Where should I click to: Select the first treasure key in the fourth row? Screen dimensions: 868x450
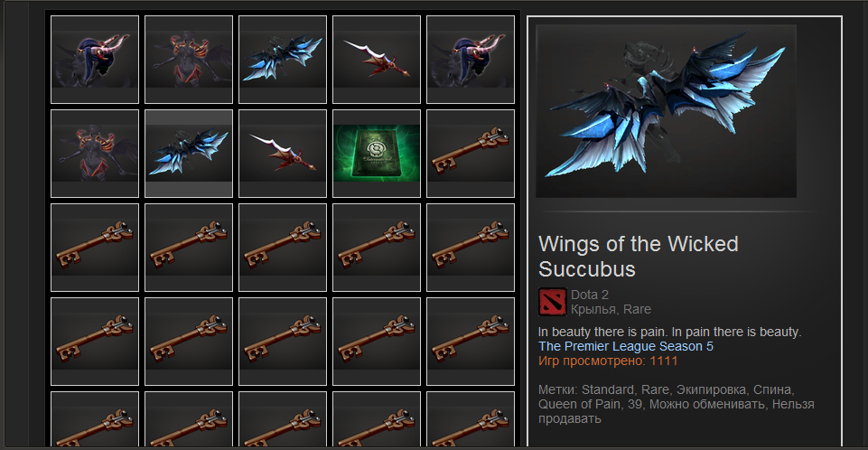click(95, 342)
